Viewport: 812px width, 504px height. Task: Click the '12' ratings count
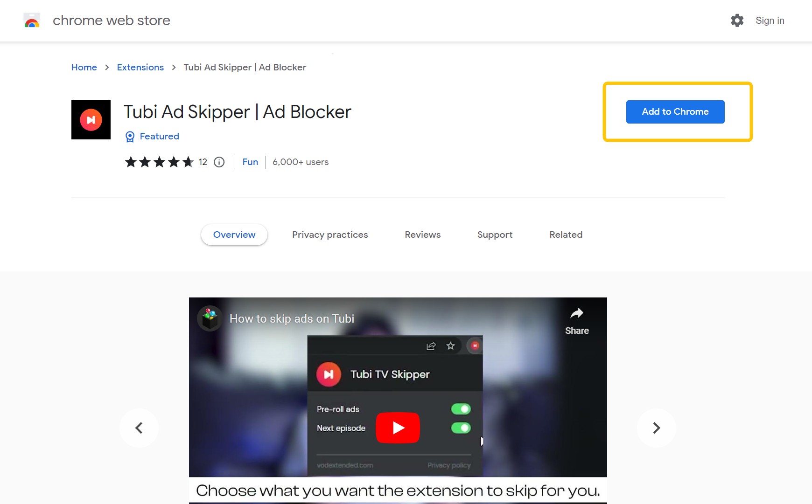[x=203, y=162]
